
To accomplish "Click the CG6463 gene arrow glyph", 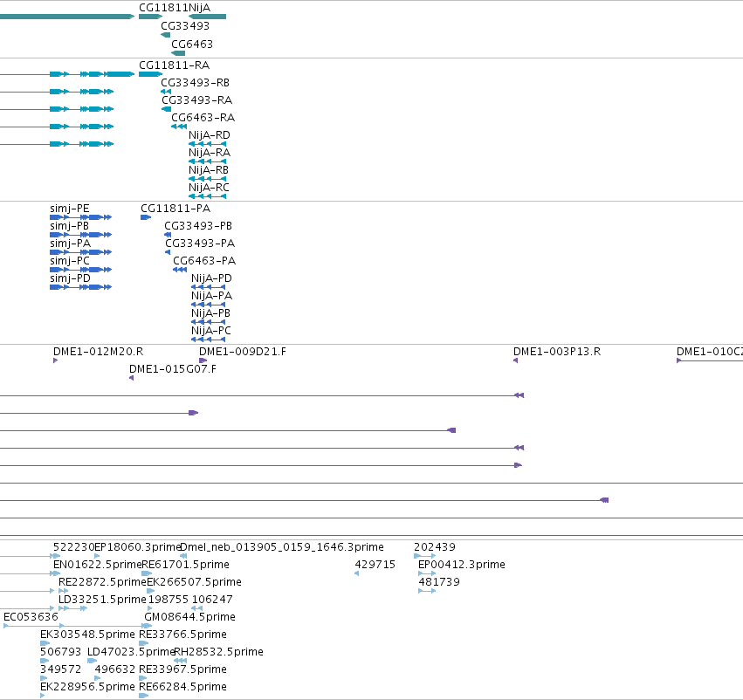I will point(178,53).
